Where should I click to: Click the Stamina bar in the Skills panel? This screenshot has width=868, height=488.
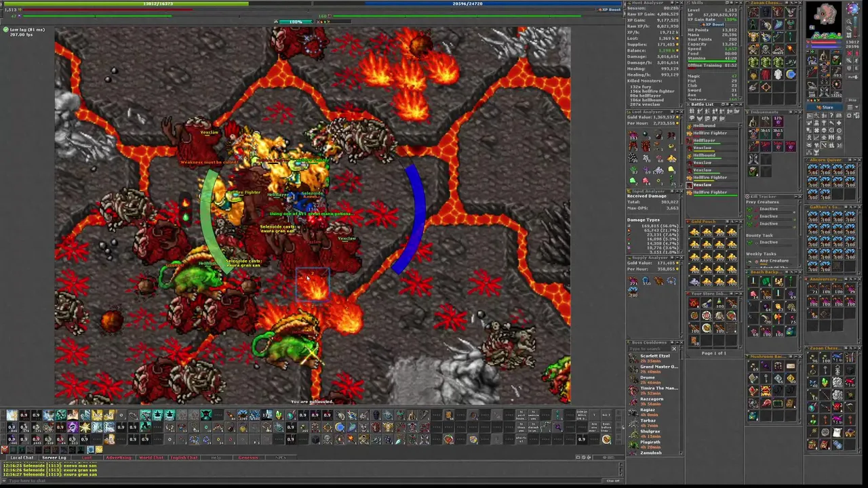pyautogui.click(x=712, y=60)
